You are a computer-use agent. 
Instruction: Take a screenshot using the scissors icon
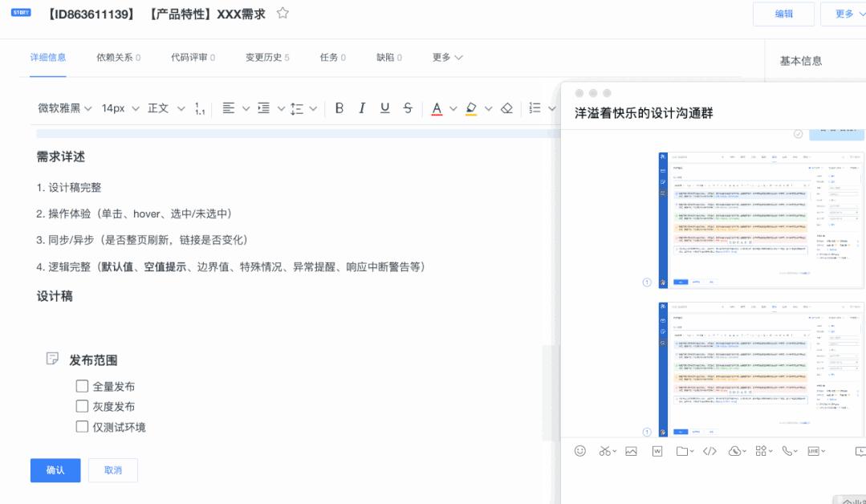pyautogui.click(x=604, y=451)
